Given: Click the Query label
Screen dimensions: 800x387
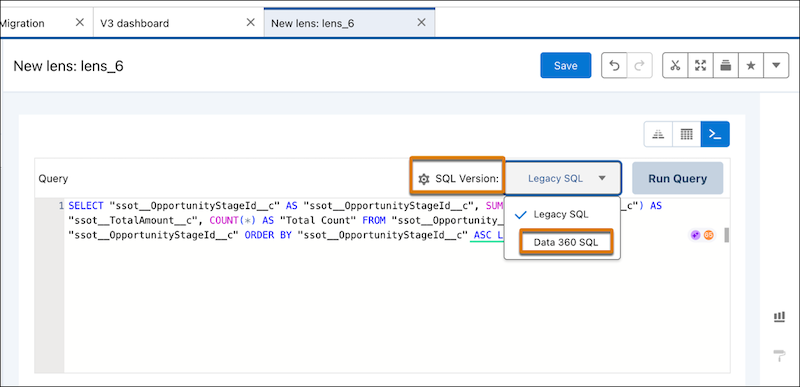Looking at the screenshot, I should click(53, 179).
